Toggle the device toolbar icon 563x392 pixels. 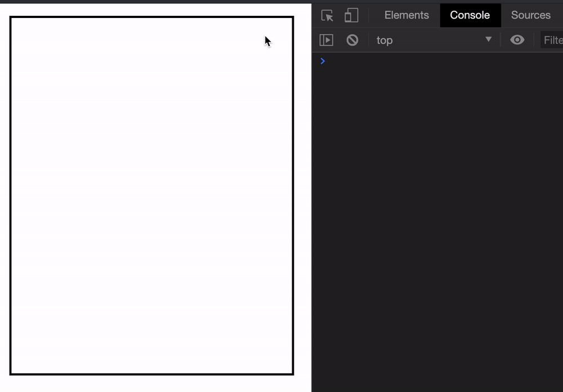point(351,15)
